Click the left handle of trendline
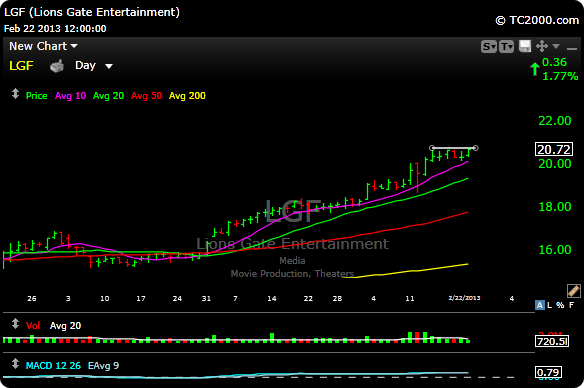This screenshot has height=388, width=584. click(432, 148)
